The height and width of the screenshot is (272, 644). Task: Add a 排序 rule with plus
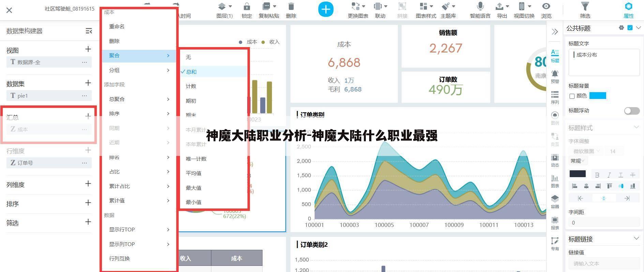(88, 203)
